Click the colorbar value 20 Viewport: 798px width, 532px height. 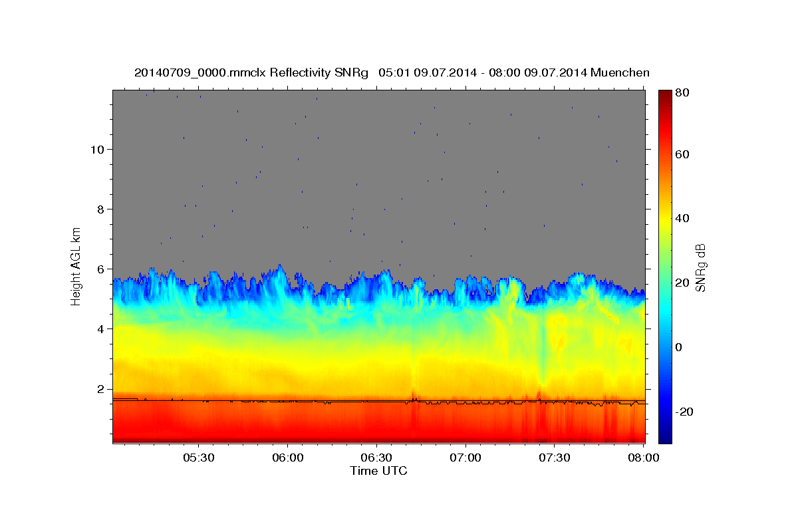(x=682, y=283)
